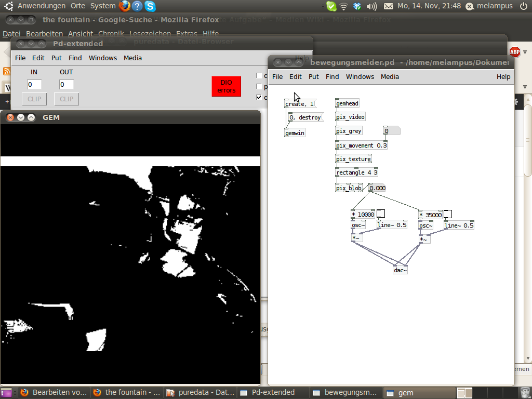Click the '0, destroy' message box
This screenshot has width=532, height=399.
(305, 117)
